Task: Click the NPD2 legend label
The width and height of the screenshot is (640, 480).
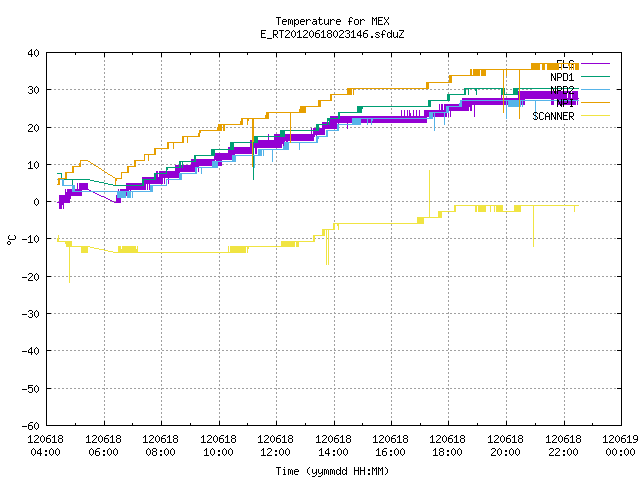Action: tap(562, 90)
